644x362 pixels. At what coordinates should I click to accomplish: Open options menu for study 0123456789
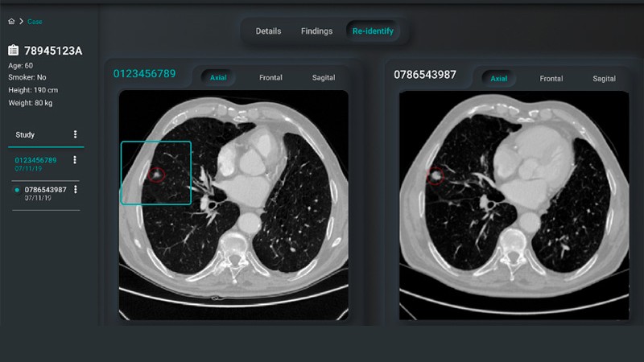pos(75,160)
